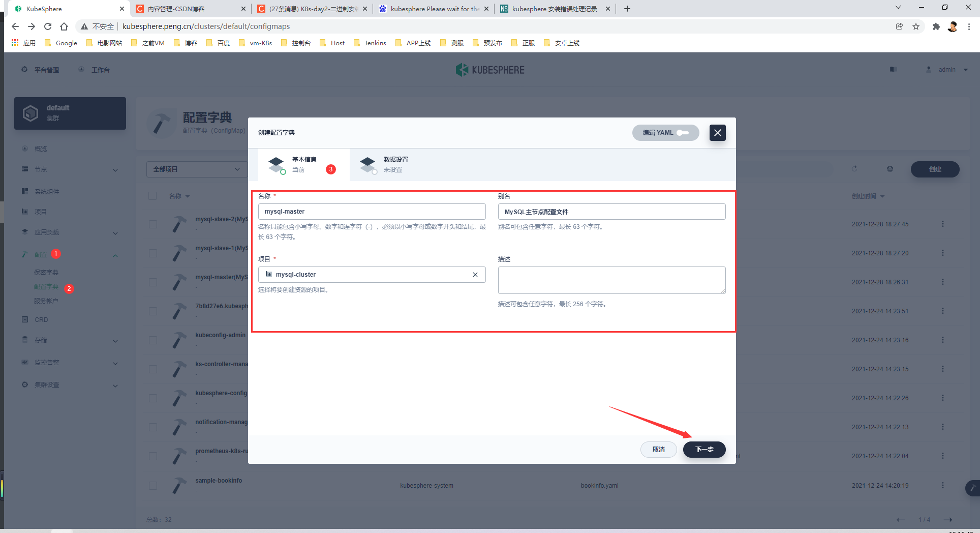This screenshot has width=980, height=533.
Task: Check the 7b8d27e6.kubesphere row checkbox
Action: click(152, 311)
